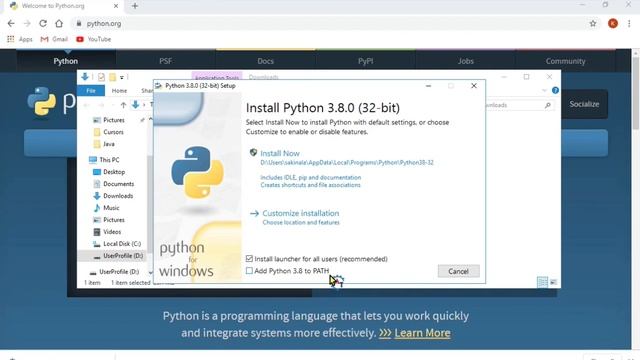Minimize the Python Setup dialog
Viewport: 640px width, 360px height.
[428, 86]
